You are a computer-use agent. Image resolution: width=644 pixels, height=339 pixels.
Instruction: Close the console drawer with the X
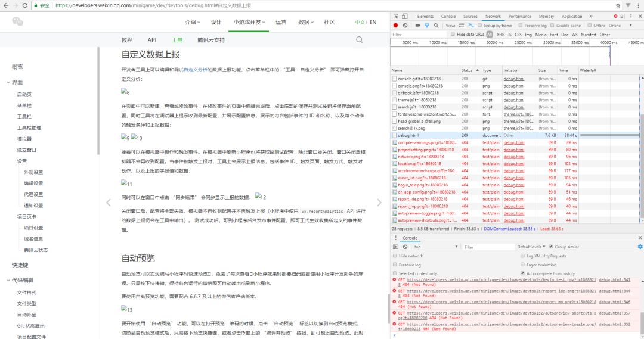click(x=640, y=238)
